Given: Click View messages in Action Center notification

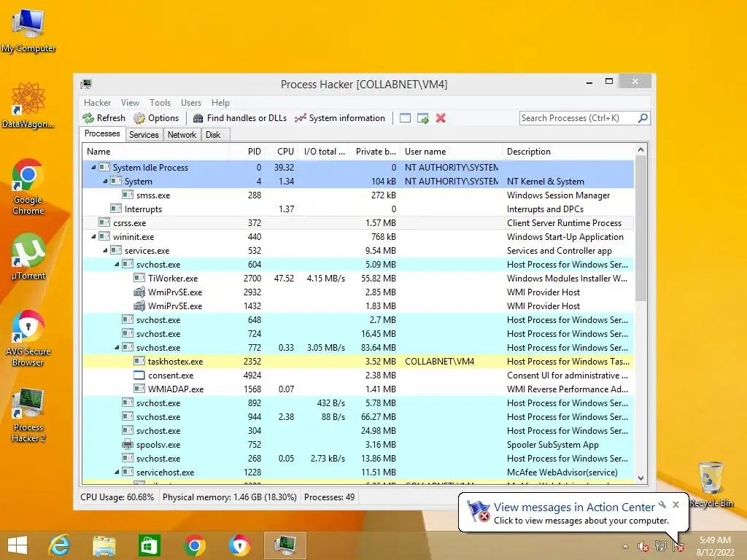Looking at the screenshot, I should coord(574,507).
